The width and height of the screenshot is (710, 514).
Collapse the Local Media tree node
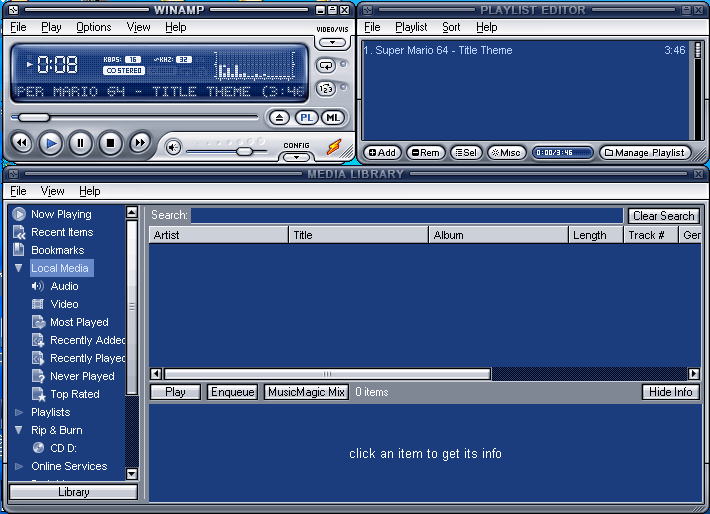click(19, 268)
